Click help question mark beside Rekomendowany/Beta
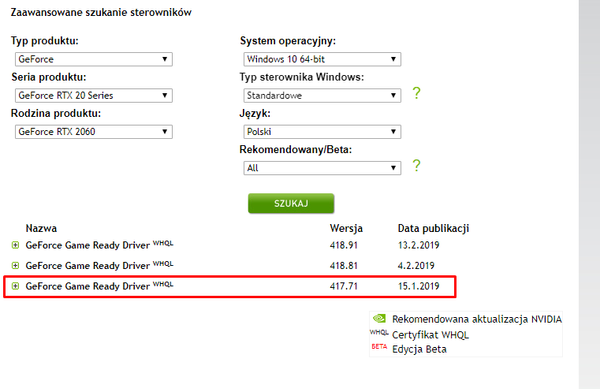 [416, 165]
